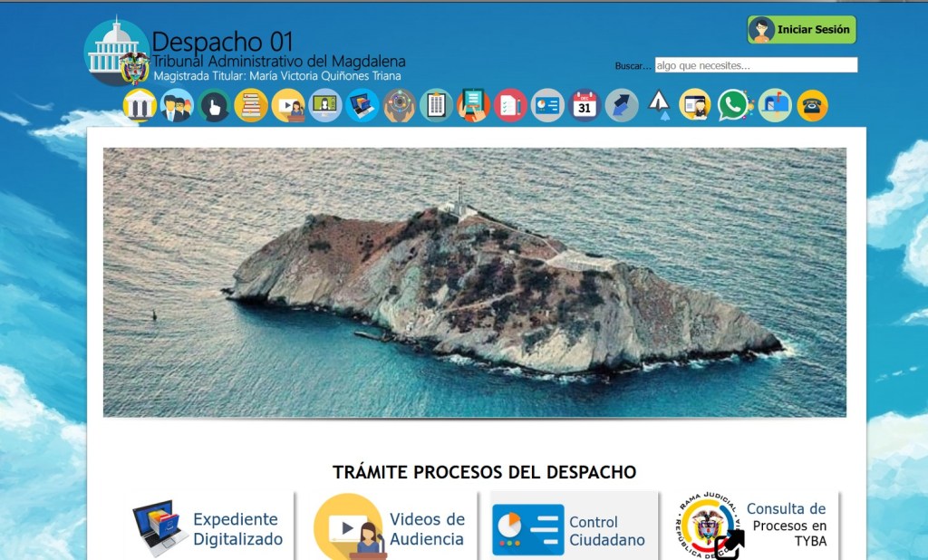Open the mailbox icon
The image size is (928, 560).
[x=774, y=106]
